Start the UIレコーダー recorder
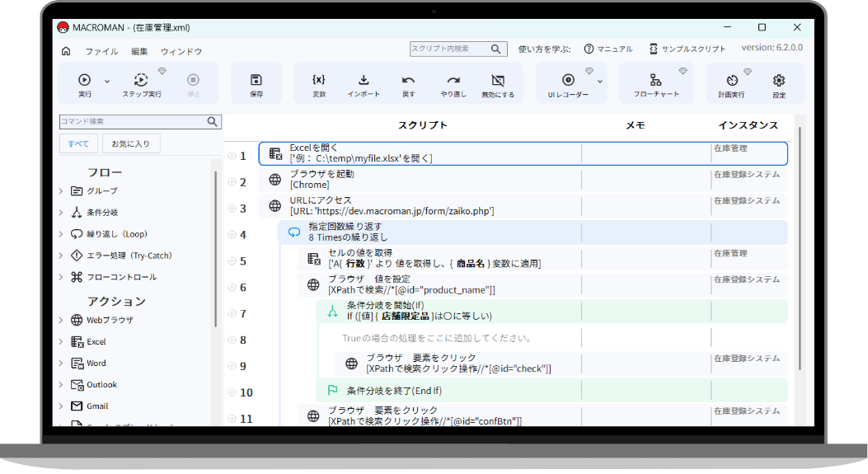Screen dimensions: 868x474 click(568, 85)
